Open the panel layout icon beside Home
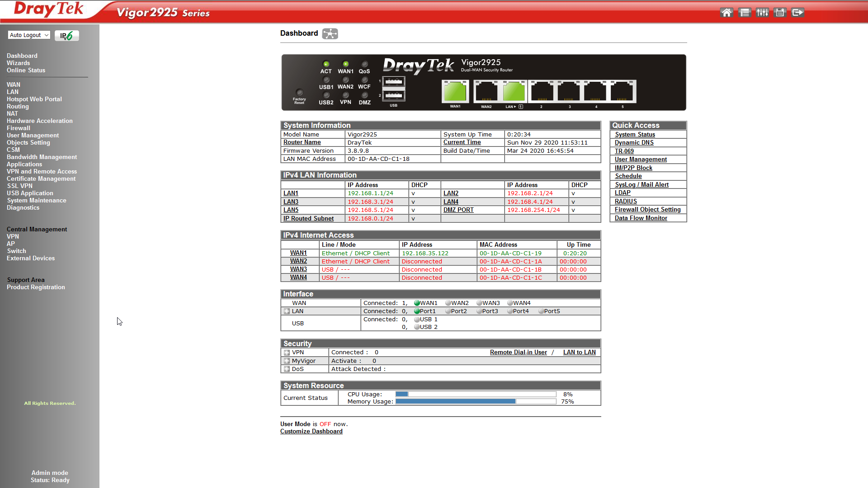The height and width of the screenshot is (488, 868). (744, 13)
